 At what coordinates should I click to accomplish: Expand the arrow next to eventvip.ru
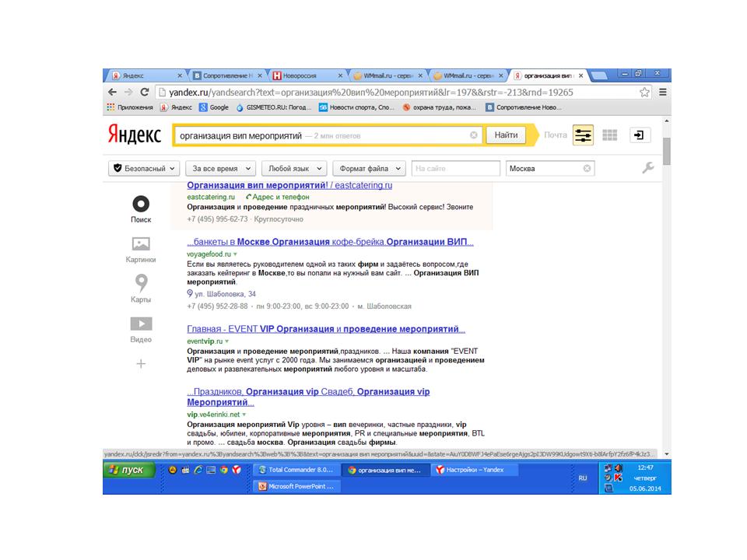[x=226, y=341]
